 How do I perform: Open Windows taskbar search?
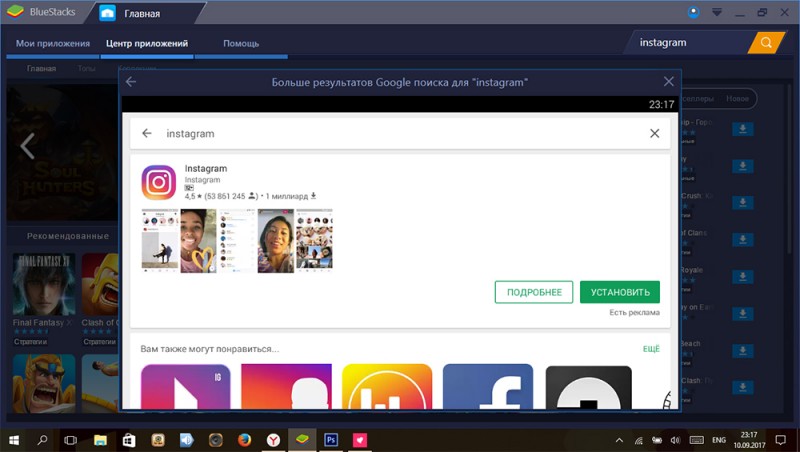[43, 440]
